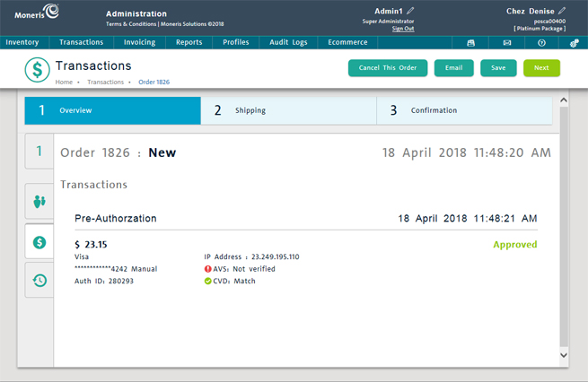Click the Sign Out link

403,29
